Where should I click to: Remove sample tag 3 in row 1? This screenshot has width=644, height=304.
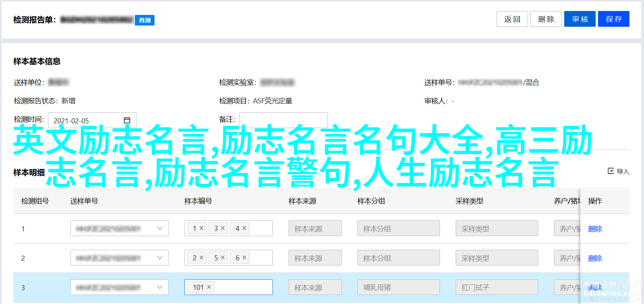pos(223,228)
